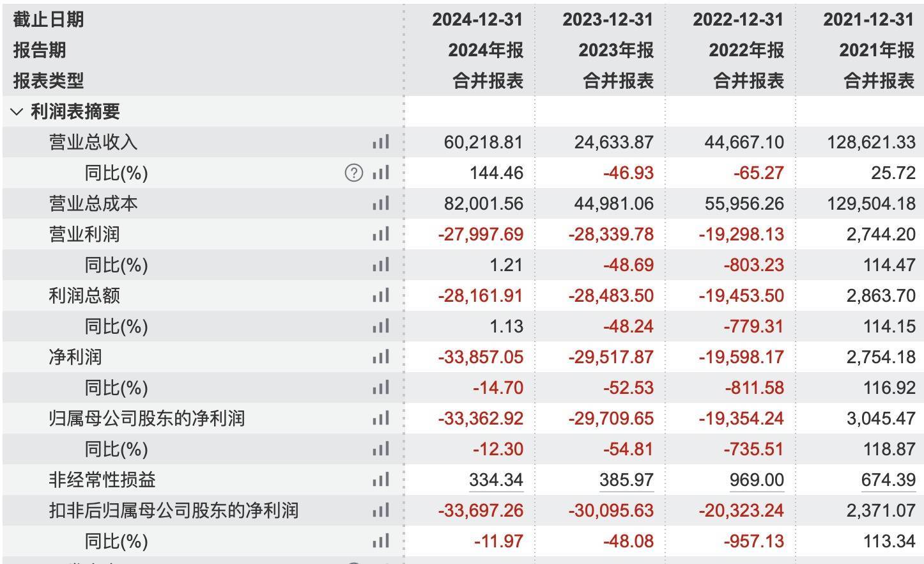Click the 2021年报 column header
Screen dimensions: 924x564
tap(877, 50)
